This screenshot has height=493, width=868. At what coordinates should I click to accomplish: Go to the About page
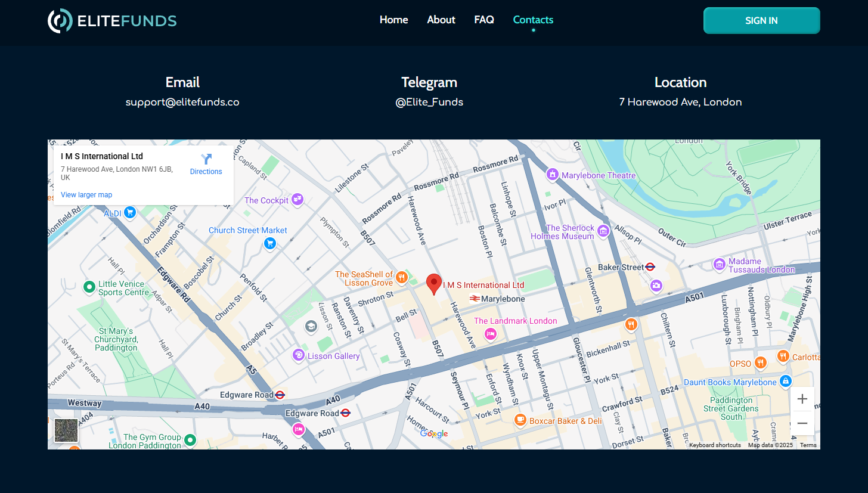pos(441,20)
